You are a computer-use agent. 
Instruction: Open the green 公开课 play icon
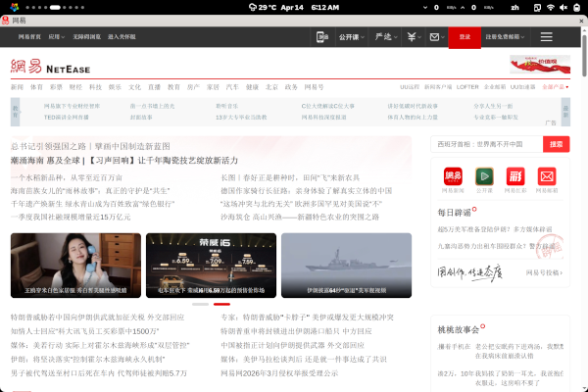tap(484, 176)
